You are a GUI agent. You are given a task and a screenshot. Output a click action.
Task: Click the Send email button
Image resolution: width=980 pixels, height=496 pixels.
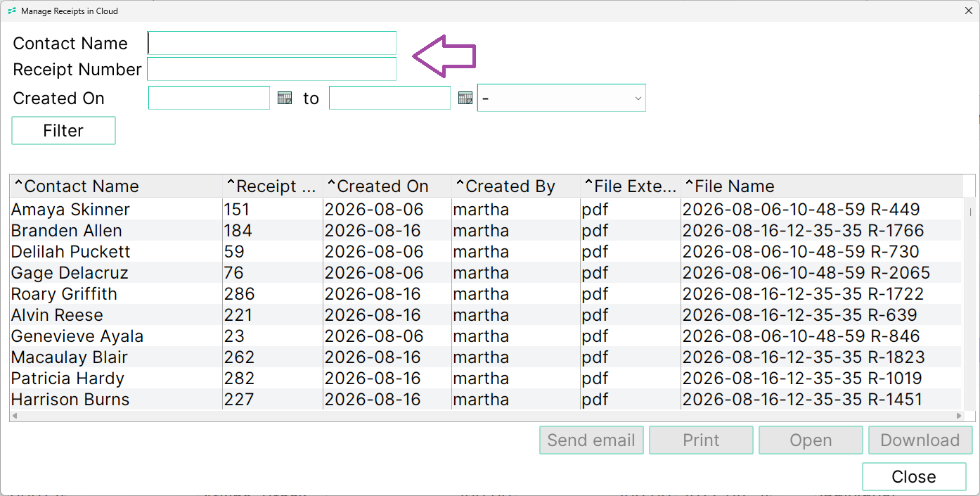point(591,440)
